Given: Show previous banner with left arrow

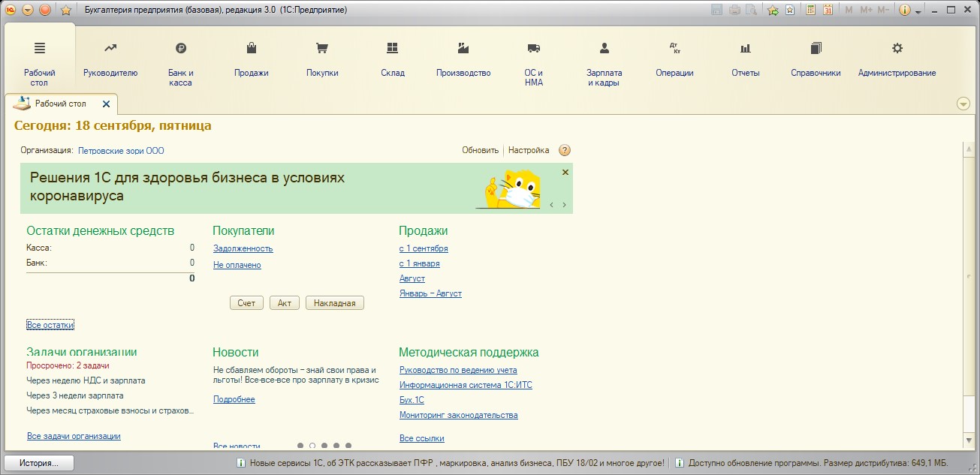Looking at the screenshot, I should click(551, 205).
